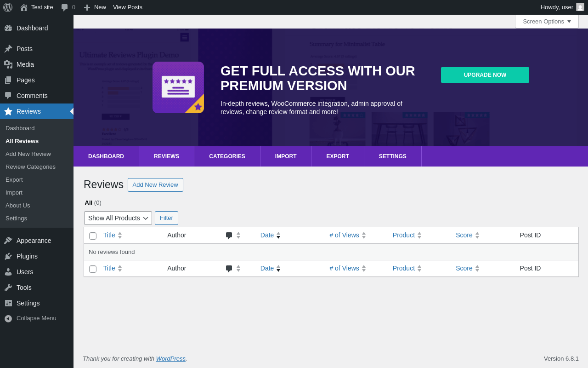Open the Media menu icon
588x368 pixels.
click(8, 64)
